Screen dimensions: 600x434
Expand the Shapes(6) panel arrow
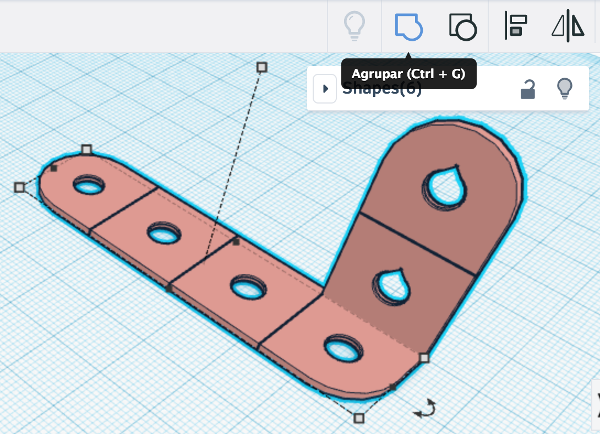tap(324, 89)
